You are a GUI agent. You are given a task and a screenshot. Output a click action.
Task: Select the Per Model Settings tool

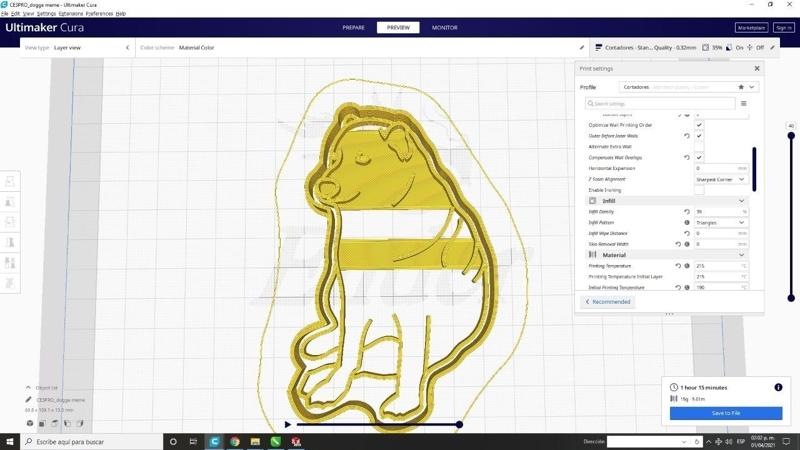(x=10, y=263)
